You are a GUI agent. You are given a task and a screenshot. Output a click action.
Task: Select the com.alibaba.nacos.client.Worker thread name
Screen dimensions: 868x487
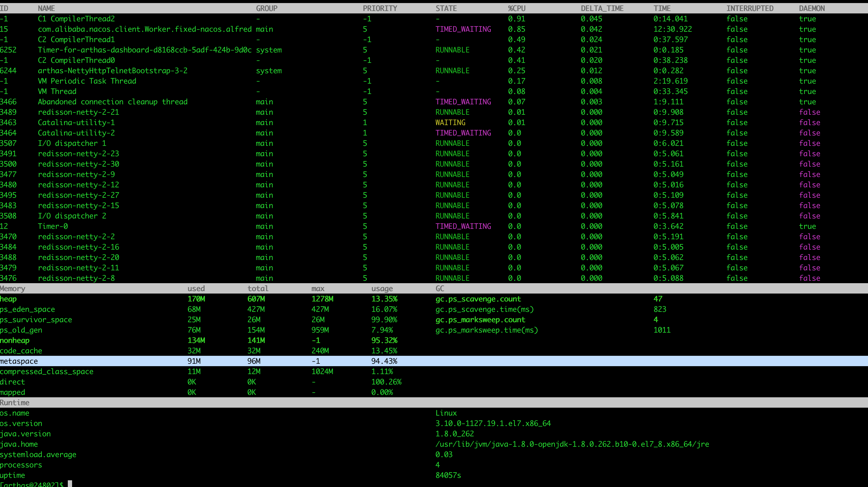[144, 29]
